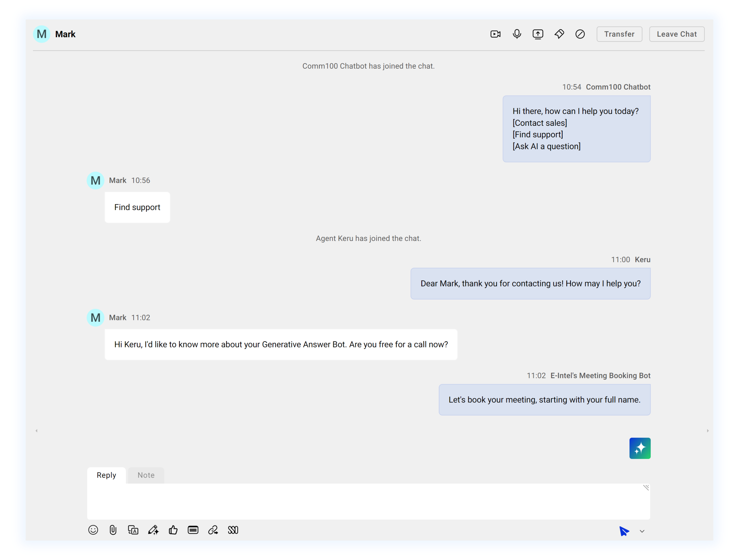Click the text input reply field
This screenshot has height=560, width=739.
point(369,503)
